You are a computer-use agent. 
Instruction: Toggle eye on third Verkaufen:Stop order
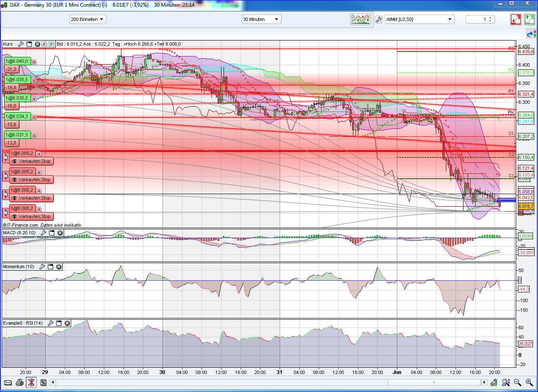point(14,198)
